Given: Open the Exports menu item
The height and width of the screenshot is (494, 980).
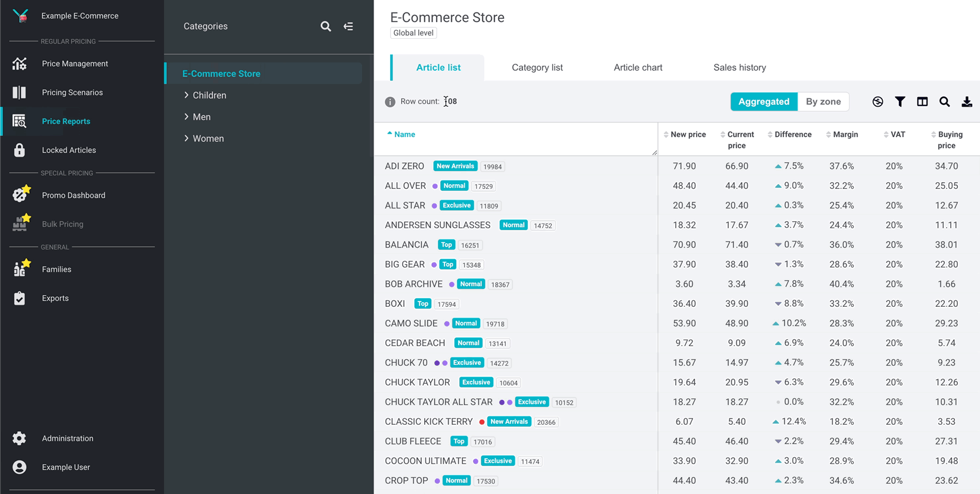Looking at the screenshot, I should (x=55, y=298).
